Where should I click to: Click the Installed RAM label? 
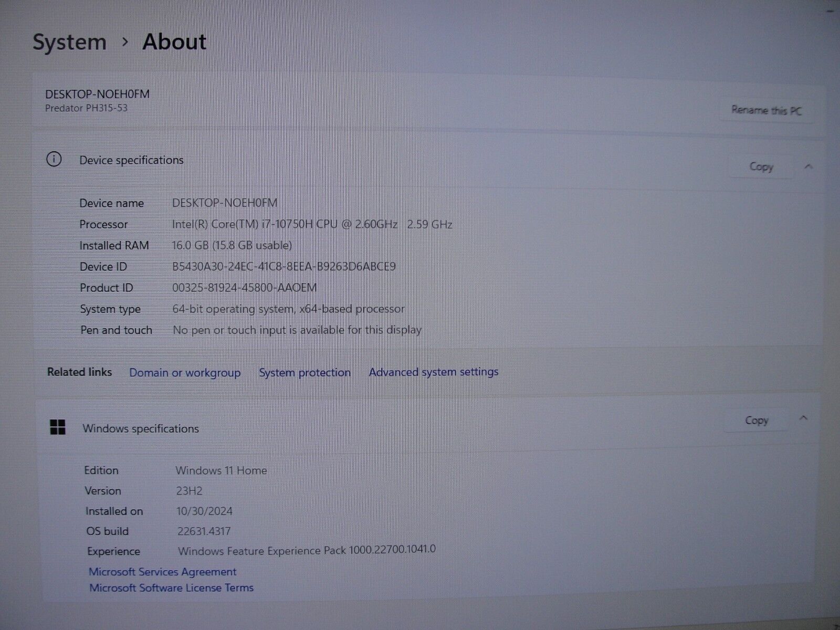[114, 245]
